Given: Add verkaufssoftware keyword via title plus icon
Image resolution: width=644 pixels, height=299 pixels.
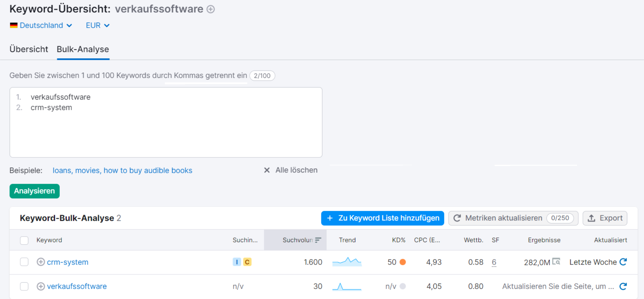Looking at the screenshot, I should pos(211,9).
